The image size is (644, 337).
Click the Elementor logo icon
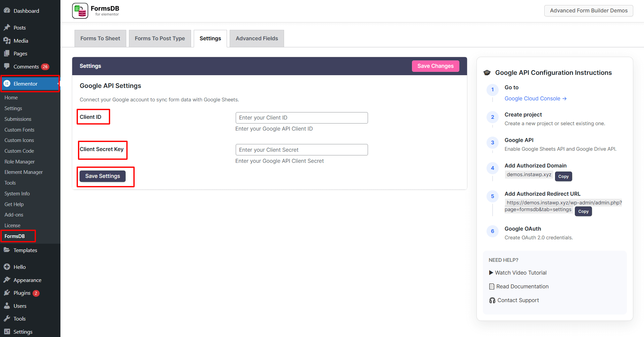coord(7,84)
